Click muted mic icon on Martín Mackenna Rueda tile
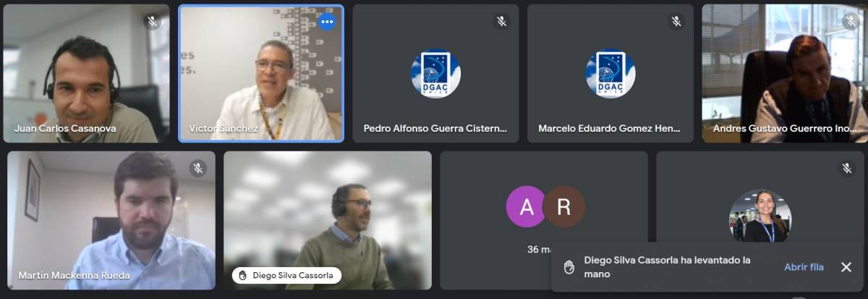The image size is (868, 299). [x=198, y=169]
